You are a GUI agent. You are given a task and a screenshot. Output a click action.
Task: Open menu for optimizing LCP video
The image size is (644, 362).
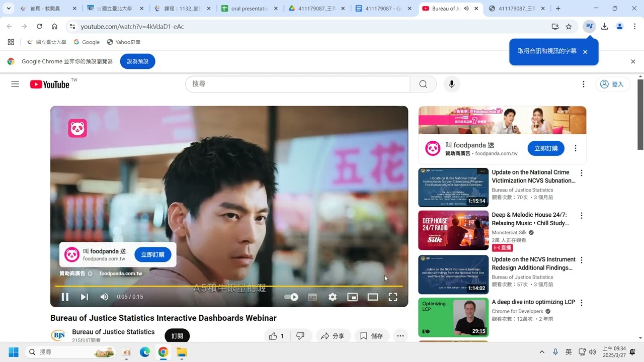point(582,303)
